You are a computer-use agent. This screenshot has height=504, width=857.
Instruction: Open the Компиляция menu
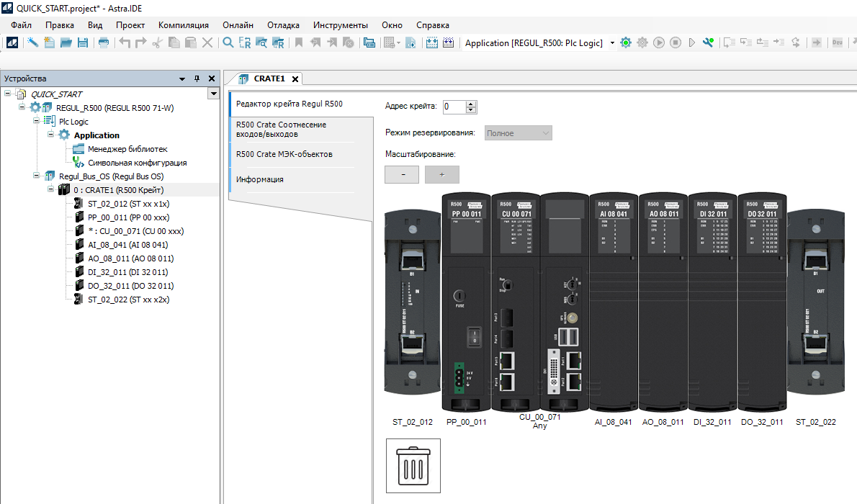pos(183,25)
